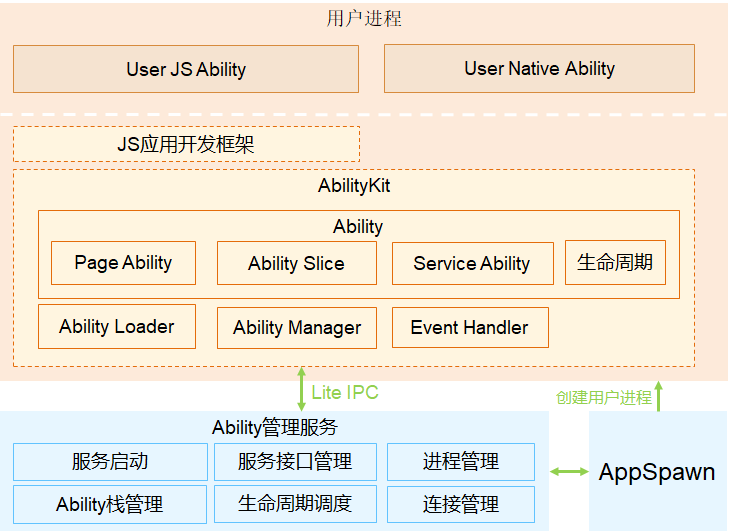Select the Event Handler block
Viewport: 731px width, 531px height.
pos(469,328)
